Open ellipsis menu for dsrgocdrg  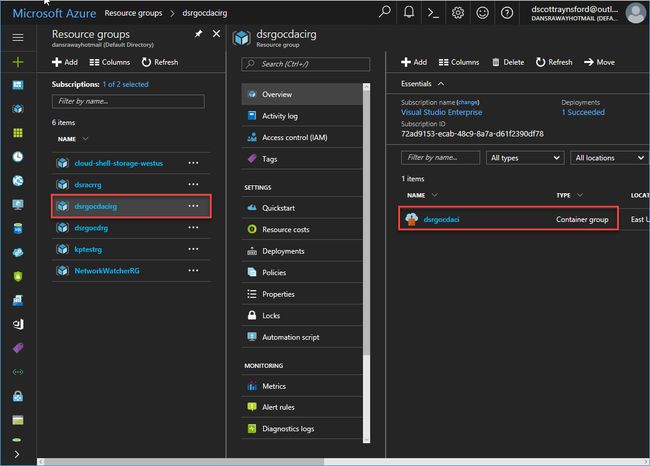point(193,228)
